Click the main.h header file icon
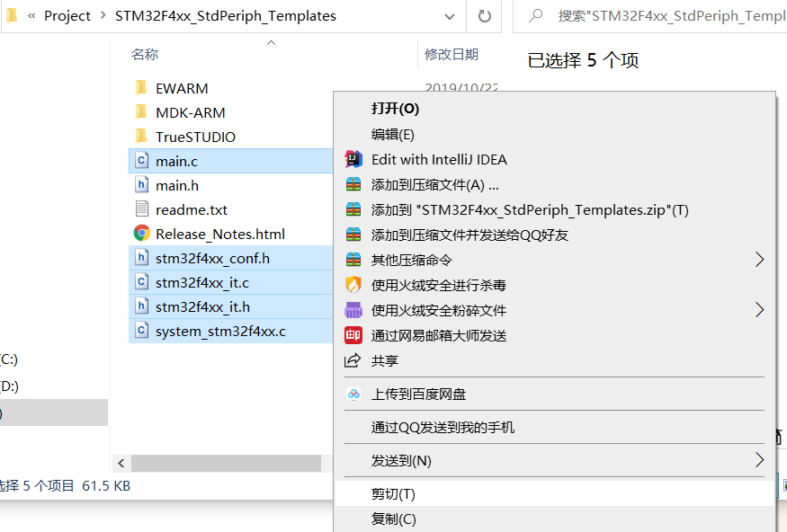 pyautogui.click(x=141, y=184)
